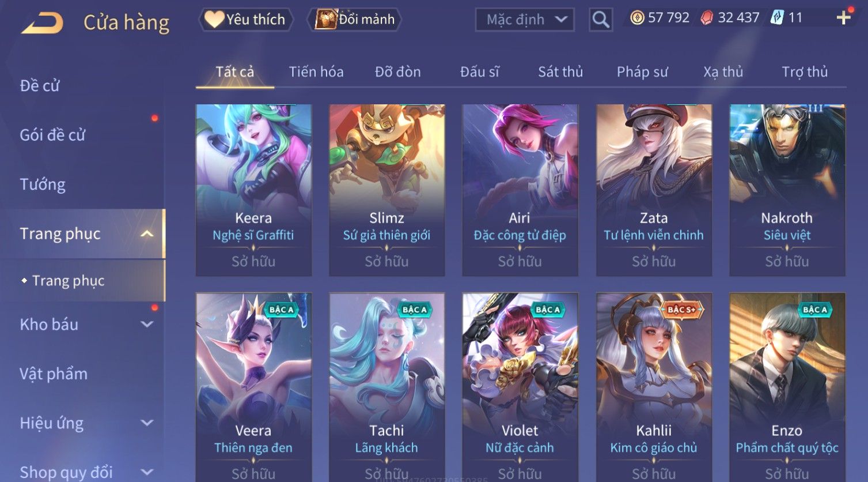Tap the gold coin balance icon

click(637, 18)
